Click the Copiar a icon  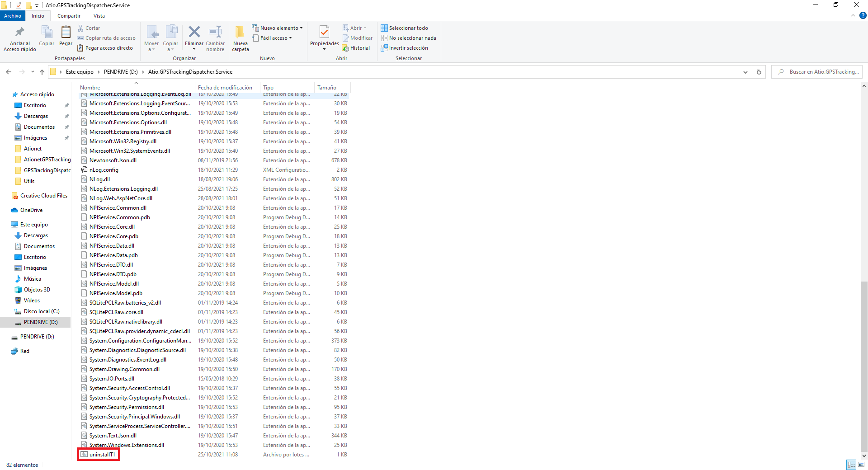[x=171, y=32]
